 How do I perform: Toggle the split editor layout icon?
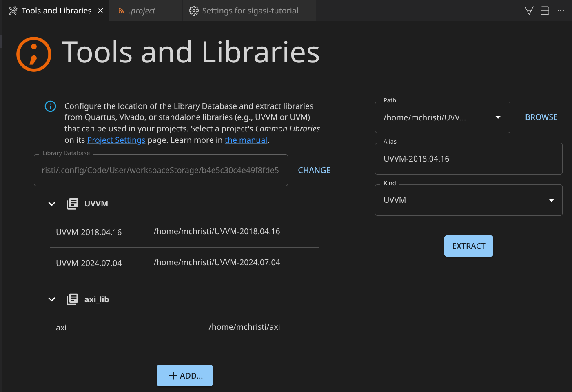545,11
